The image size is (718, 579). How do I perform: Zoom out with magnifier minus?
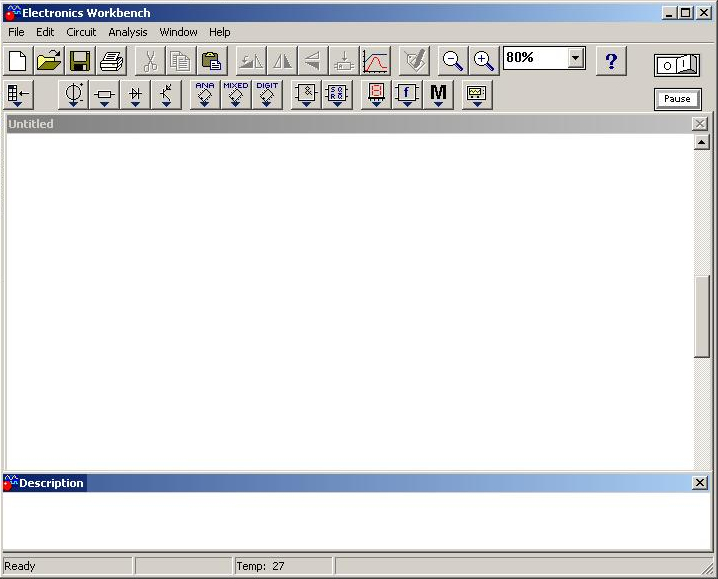click(452, 61)
